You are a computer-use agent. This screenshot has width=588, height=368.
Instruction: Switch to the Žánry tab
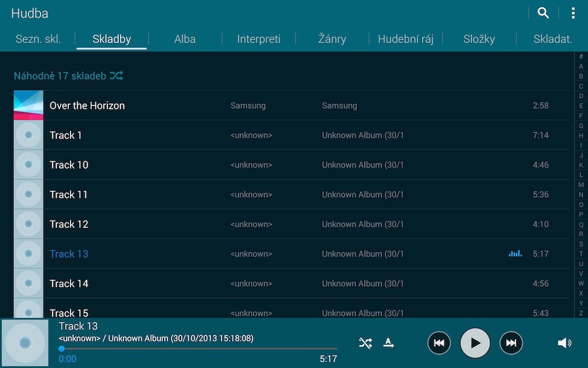332,38
